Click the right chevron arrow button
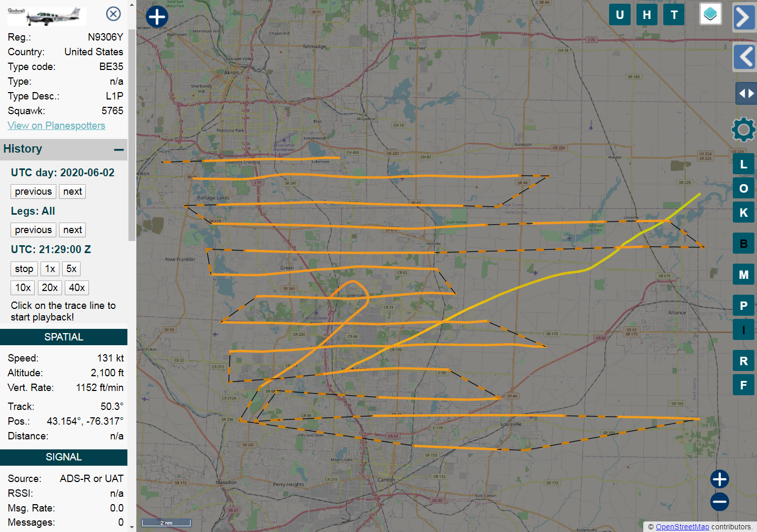The image size is (757, 532). pyautogui.click(x=743, y=17)
